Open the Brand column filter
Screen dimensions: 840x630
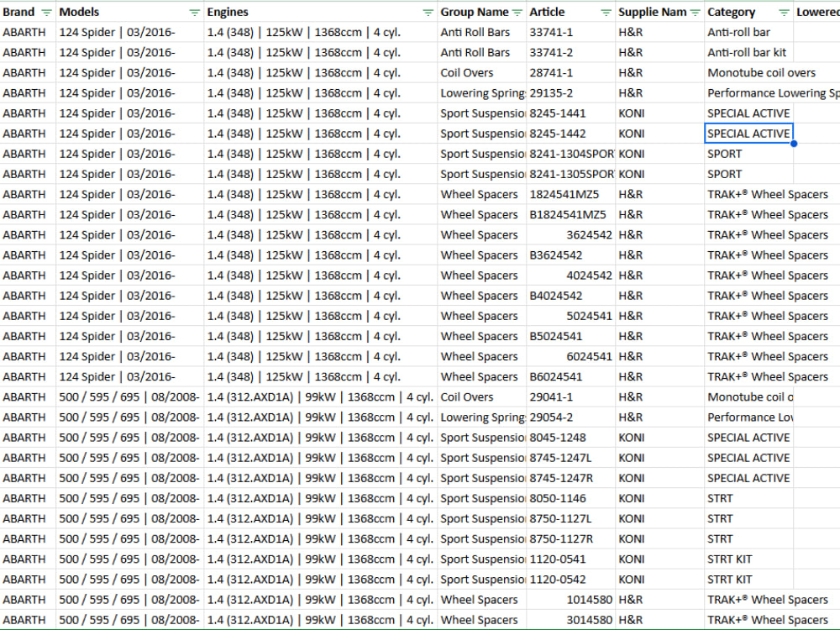[x=46, y=13]
